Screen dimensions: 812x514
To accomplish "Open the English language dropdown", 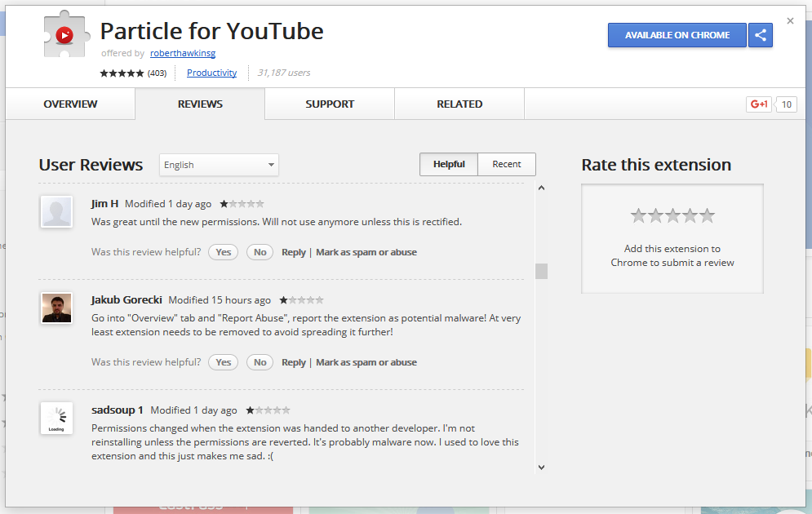I will coord(219,165).
